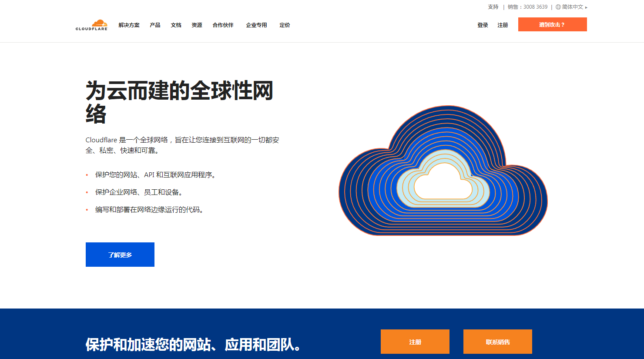Click the blue 了解更多 button

point(120,255)
